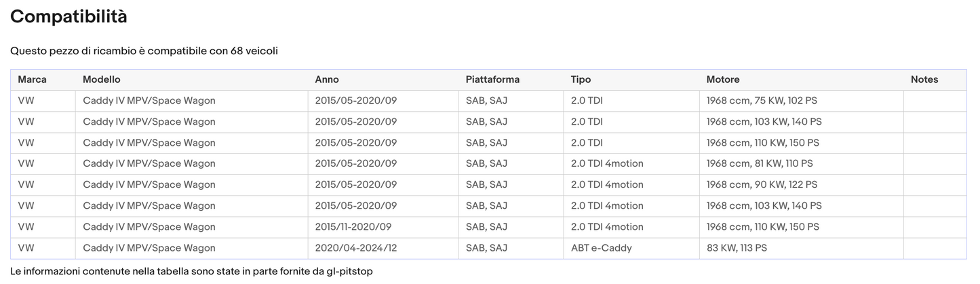Select the 2015/11-2020/09 year cell
Image resolution: width=980 pixels, height=284 pixels.
click(x=353, y=227)
